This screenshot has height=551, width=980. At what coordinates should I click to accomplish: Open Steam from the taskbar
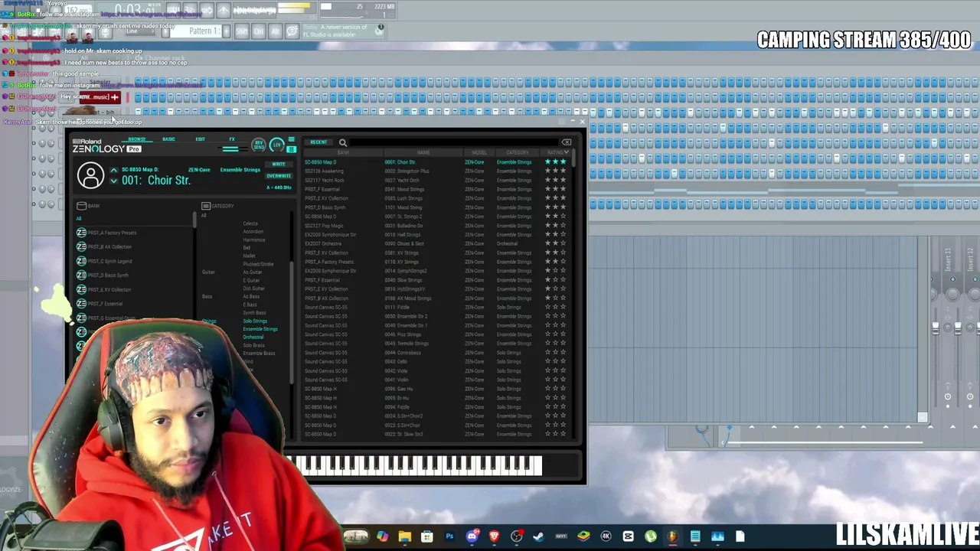539,536
